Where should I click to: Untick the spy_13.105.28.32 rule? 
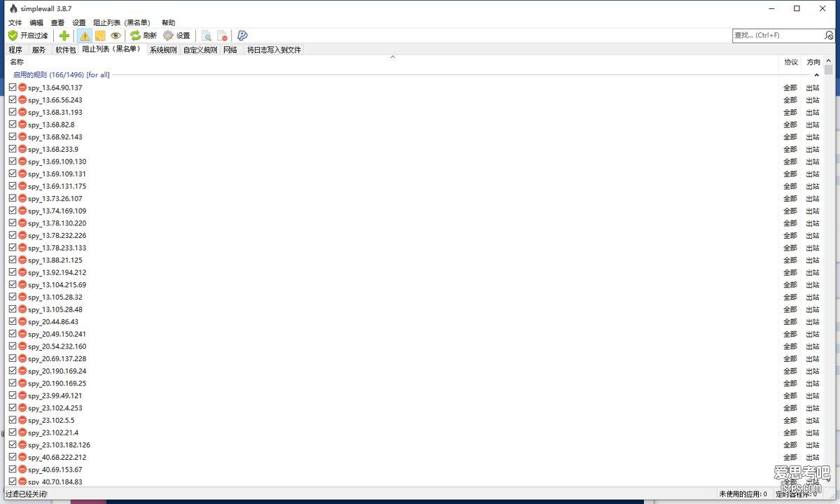(13, 297)
